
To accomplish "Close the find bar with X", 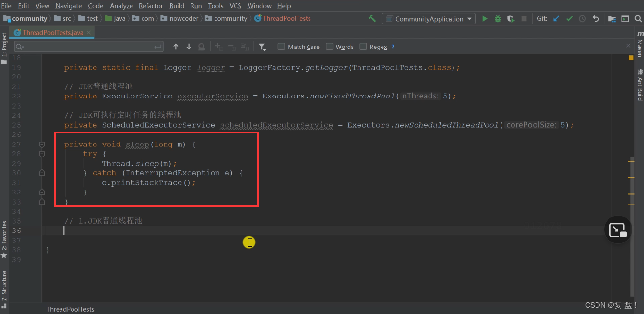I will (628, 46).
